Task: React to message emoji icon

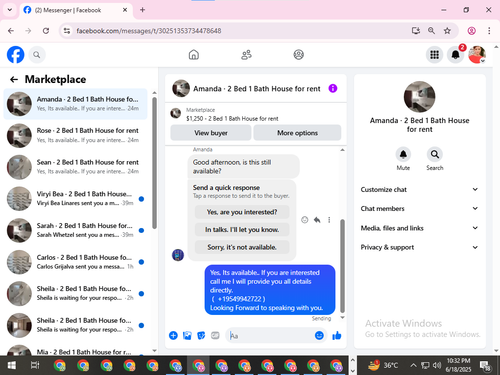Action: point(304,220)
